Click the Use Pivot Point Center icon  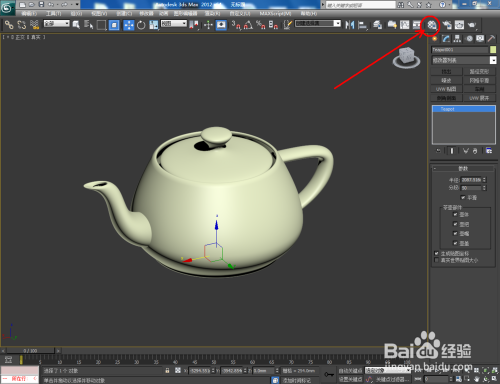194,25
